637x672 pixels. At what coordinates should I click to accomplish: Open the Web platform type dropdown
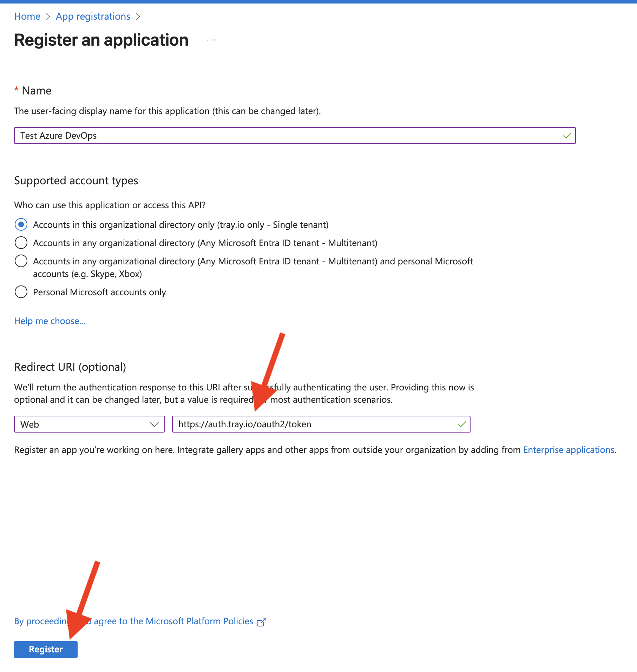89,424
